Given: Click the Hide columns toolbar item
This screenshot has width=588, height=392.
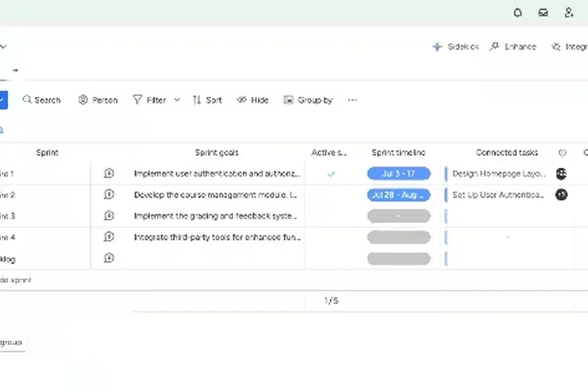Looking at the screenshot, I should pyautogui.click(x=253, y=100).
